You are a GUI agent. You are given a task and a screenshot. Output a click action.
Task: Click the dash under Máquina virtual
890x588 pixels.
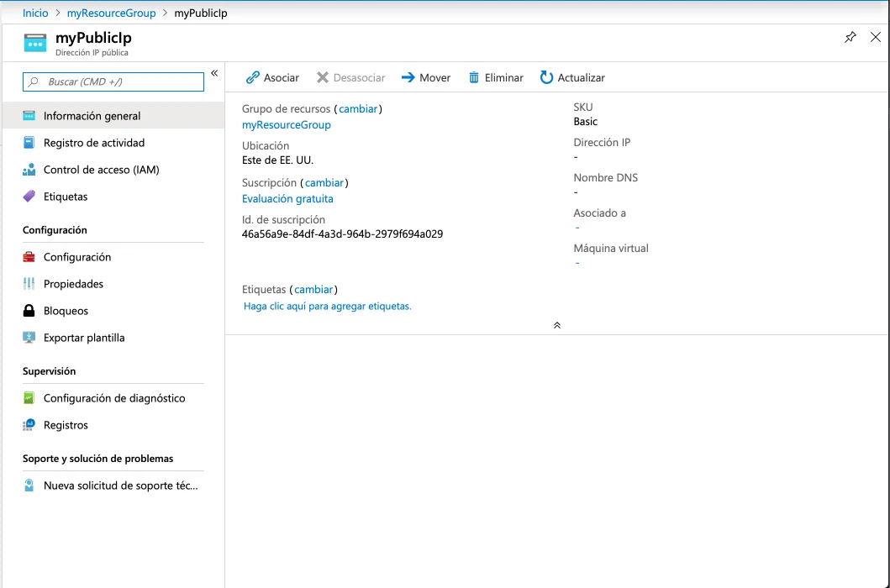tap(577, 263)
